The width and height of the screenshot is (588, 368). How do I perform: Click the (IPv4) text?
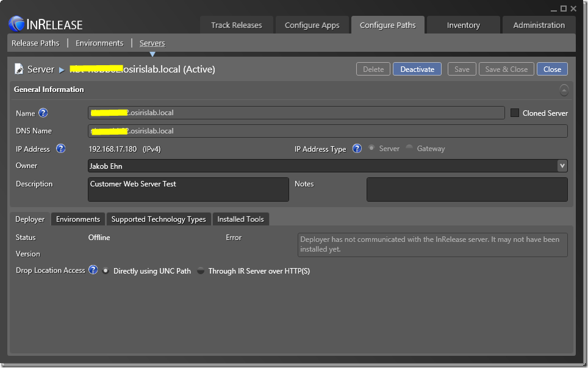point(151,149)
